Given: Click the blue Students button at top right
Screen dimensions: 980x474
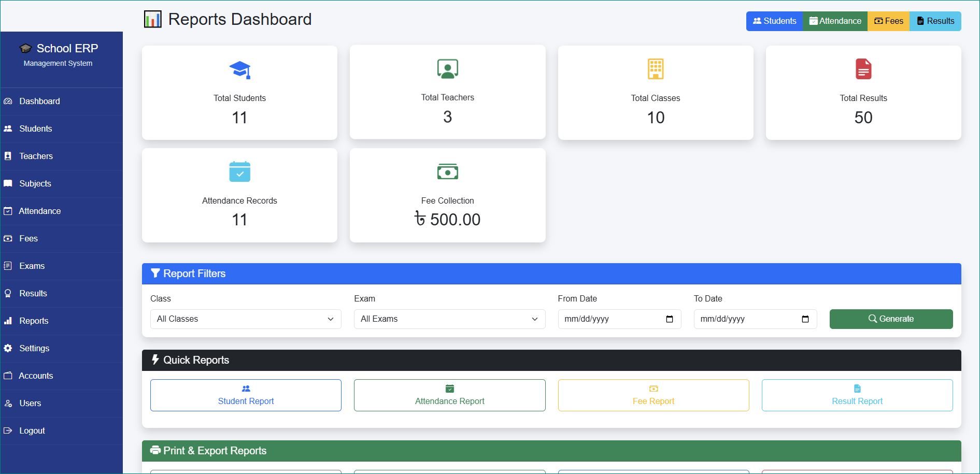Looking at the screenshot, I should [x=774, y=21].
